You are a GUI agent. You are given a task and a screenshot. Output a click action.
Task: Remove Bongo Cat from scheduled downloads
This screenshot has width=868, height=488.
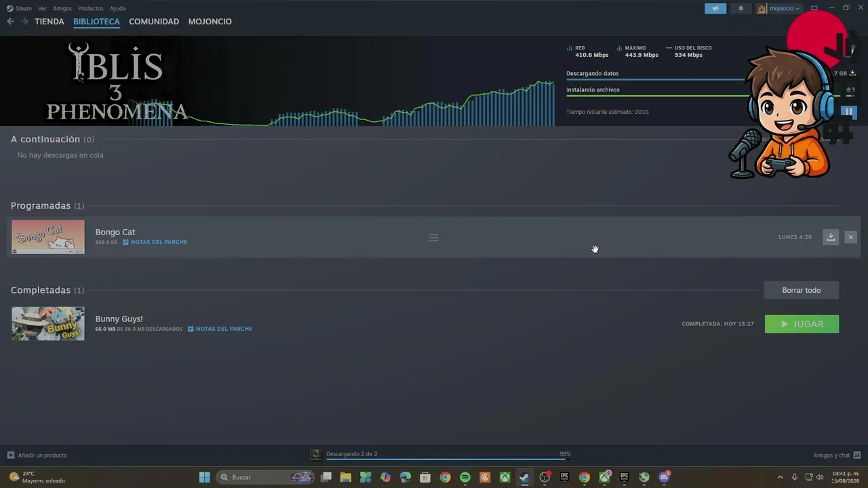pyautogui.click(x=850, y=237)
